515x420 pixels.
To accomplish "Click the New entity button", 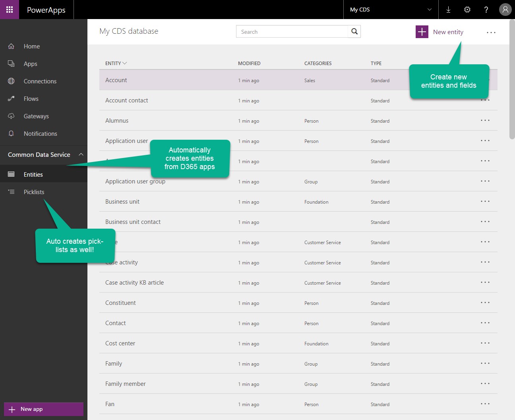I will (439, 32).
